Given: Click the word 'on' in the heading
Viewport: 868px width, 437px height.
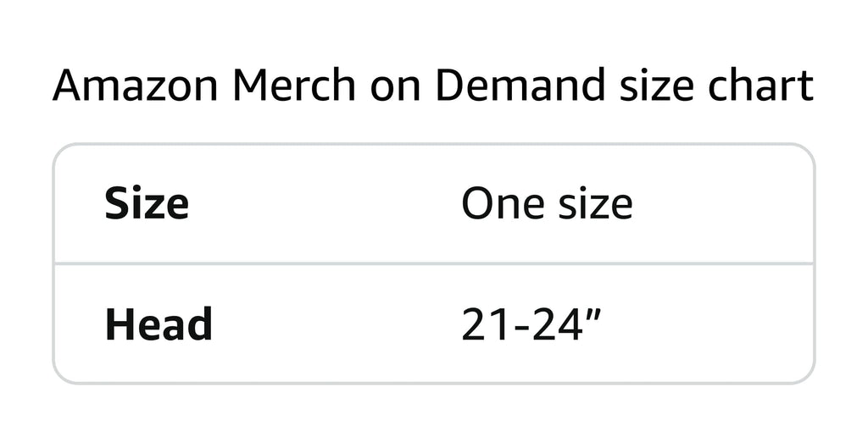Looking at the screenshot, I should tap(394, 86).
